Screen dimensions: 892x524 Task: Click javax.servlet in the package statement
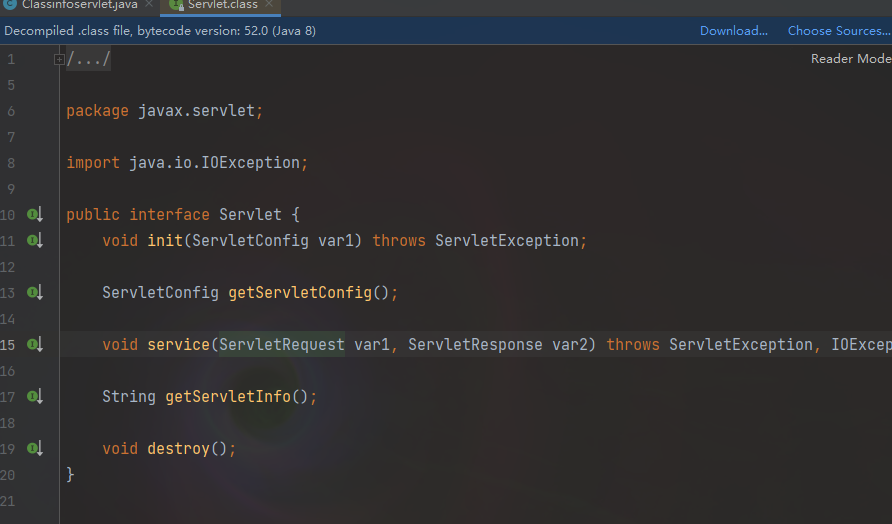[x=196, y=110]
